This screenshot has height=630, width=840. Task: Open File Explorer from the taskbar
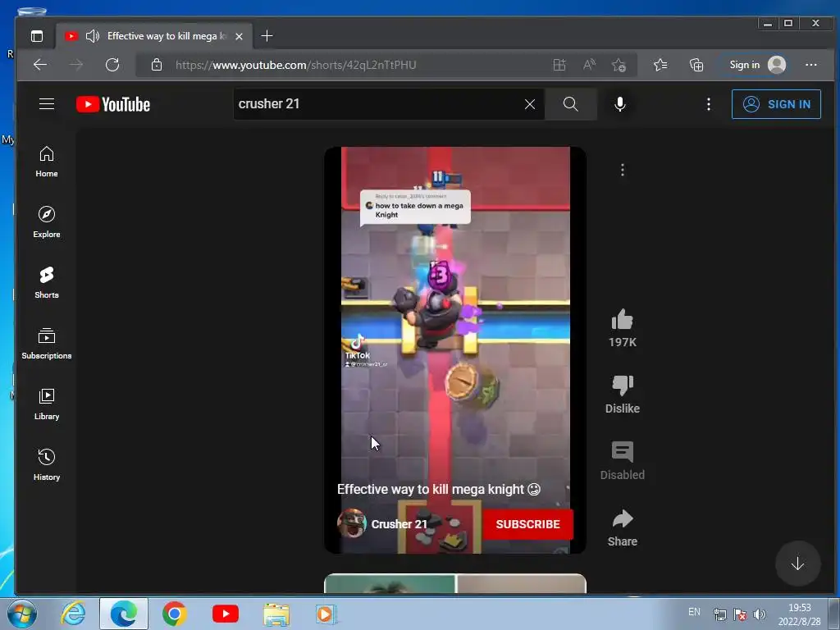(276, 614)
